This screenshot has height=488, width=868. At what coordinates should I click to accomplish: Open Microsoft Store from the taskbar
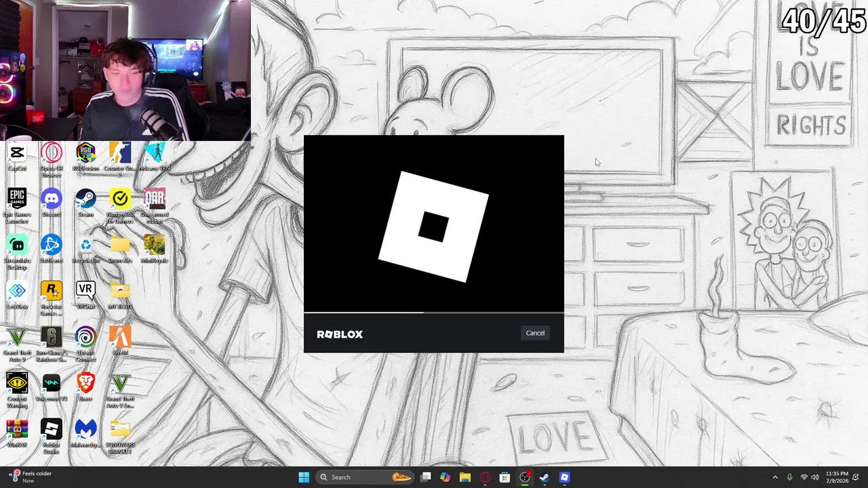(505, 477)
